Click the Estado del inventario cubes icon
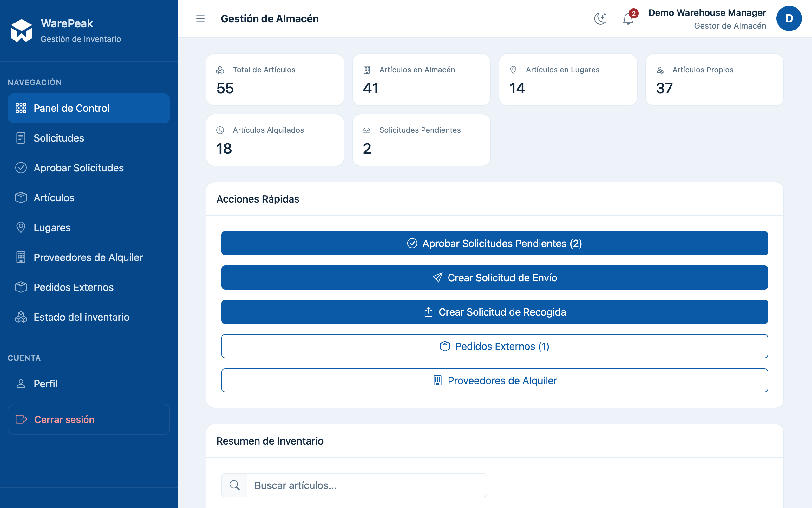The height and width of the screenshot is (508, 812). click(x=21, y=317)
